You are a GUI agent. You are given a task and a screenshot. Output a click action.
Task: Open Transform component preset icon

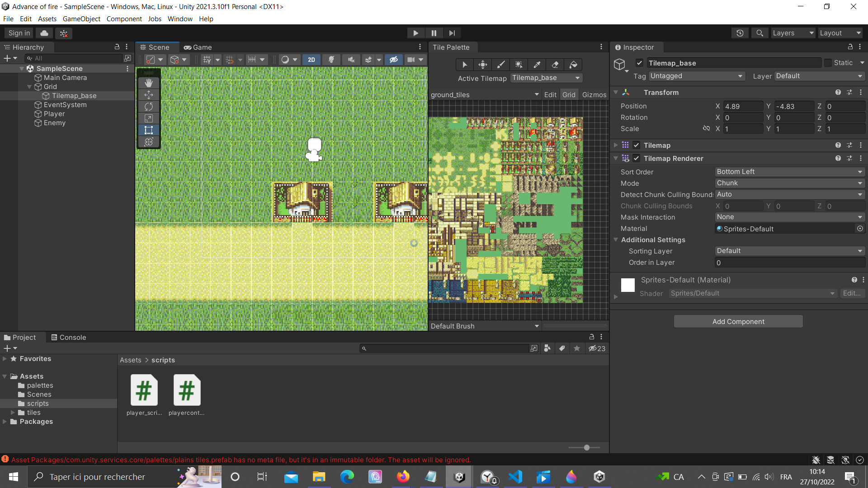coord(849,92)
